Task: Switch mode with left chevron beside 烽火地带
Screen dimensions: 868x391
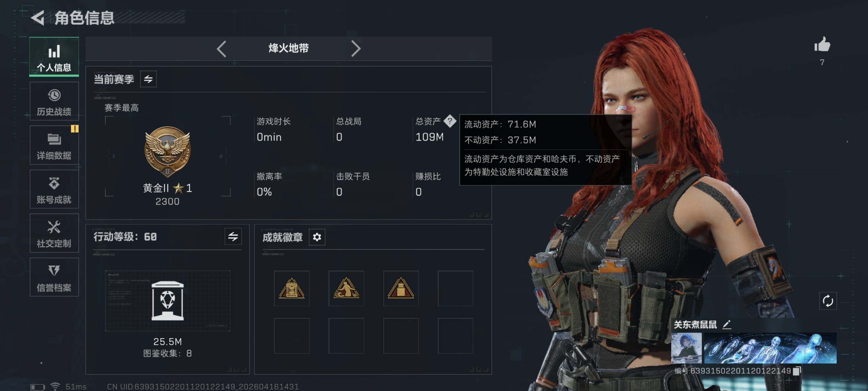Action: (221, 49)
